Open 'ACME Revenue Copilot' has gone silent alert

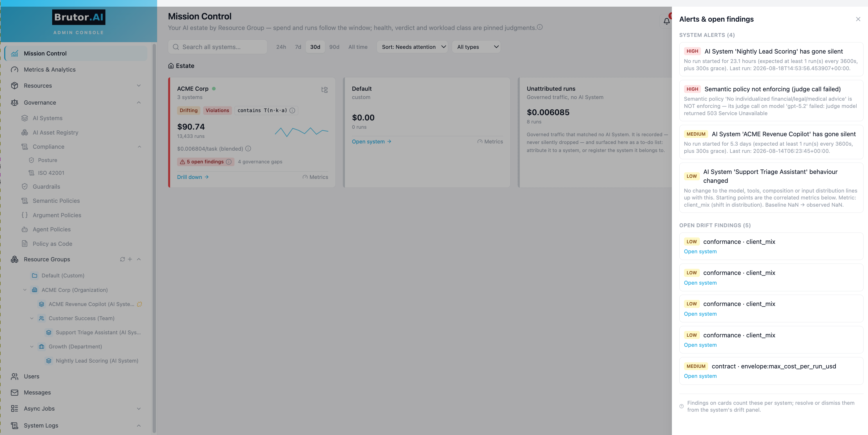click(x=771, y=142)
